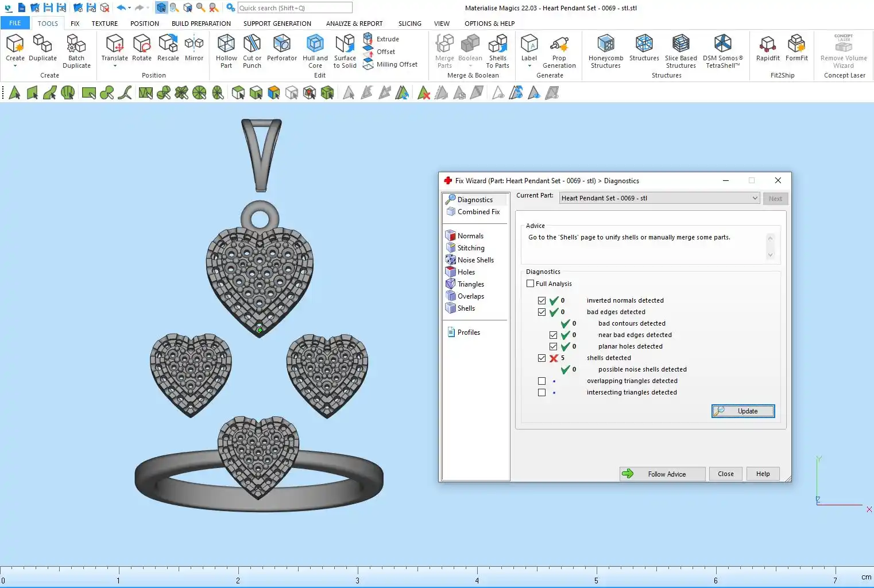874x588 pixels.
Task: Uncheck the shells detected checkbox
Action: [542, 358]
